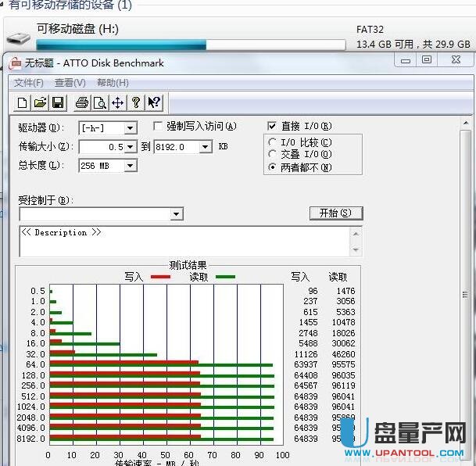Activate the context help arrow icon
The width and height of the screenshot is (476, 466).
coord(154,102)
